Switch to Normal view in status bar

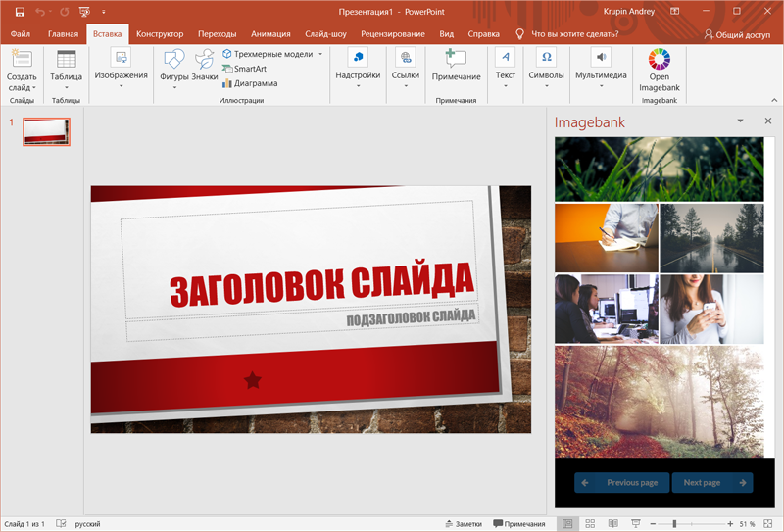(567, 524)
